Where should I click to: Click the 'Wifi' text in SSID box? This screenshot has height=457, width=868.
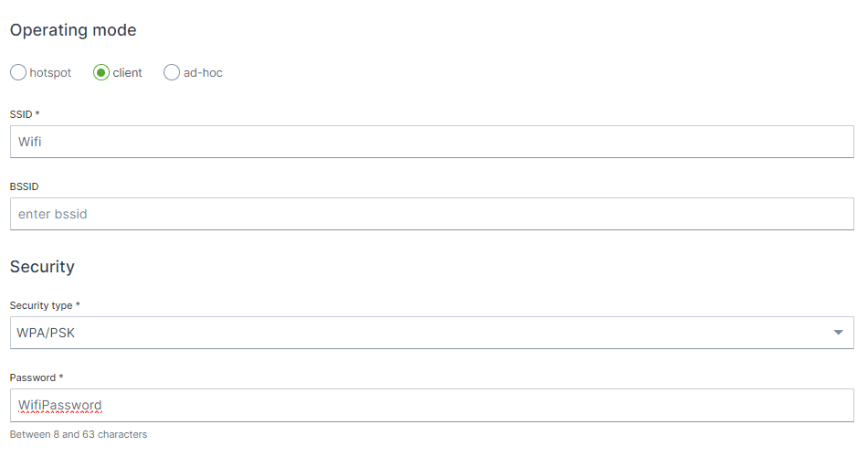click(x=30, y=142)
